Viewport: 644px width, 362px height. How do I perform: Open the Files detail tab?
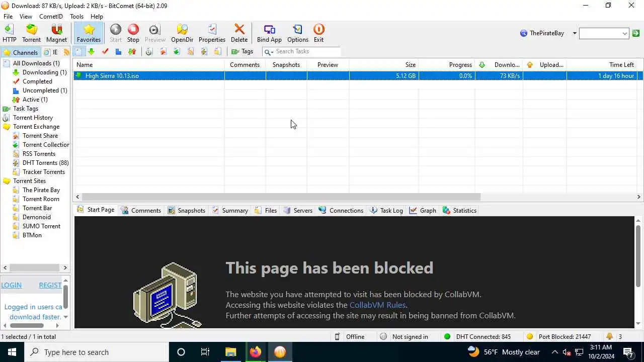pyautogui.click(x=266, y=210)
